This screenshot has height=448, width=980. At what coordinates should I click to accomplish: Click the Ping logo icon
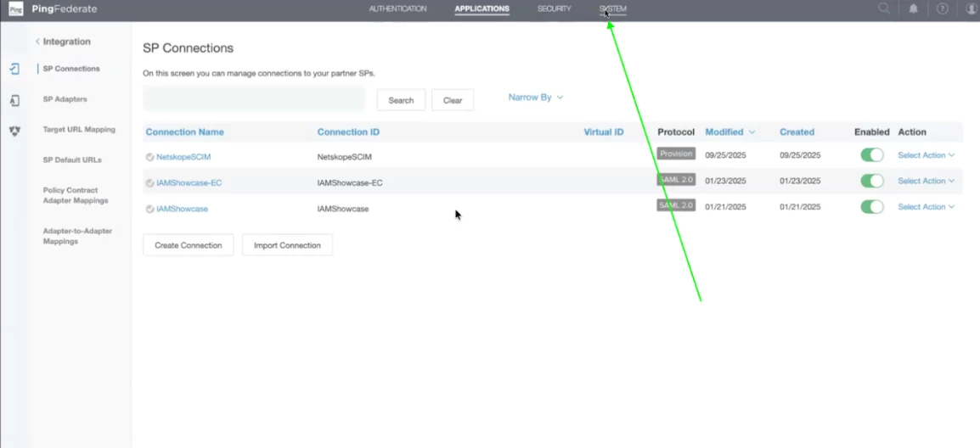(x=15, y=9)
